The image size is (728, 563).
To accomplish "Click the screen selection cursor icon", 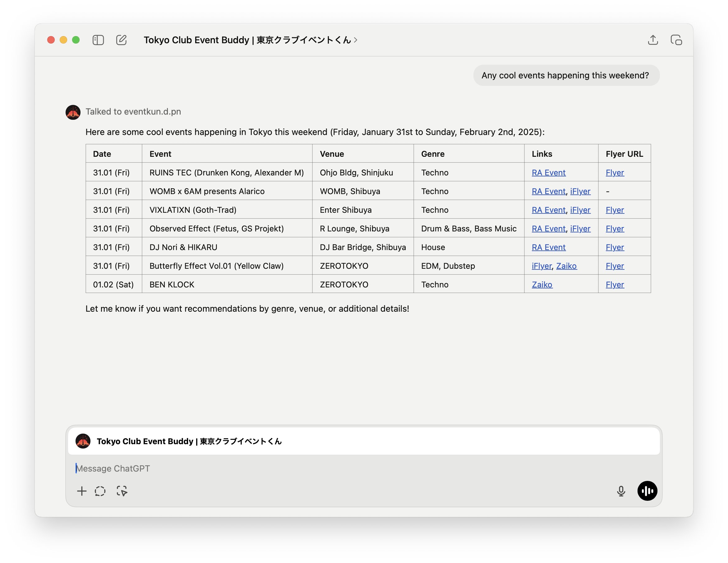I will click(122, 491).
